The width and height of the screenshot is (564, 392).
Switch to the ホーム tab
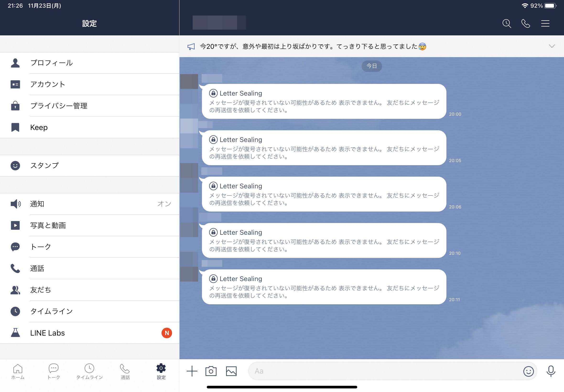(x=18, y=371)
